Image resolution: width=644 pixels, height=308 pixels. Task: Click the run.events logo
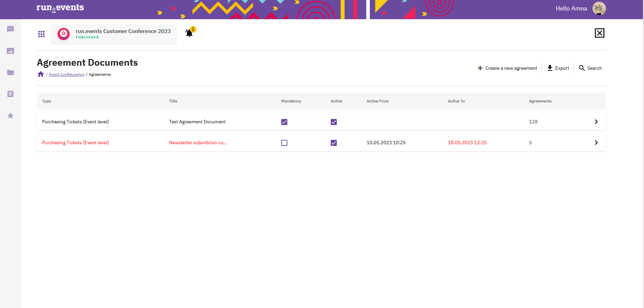pyautogui.click(x=60, y=7)
